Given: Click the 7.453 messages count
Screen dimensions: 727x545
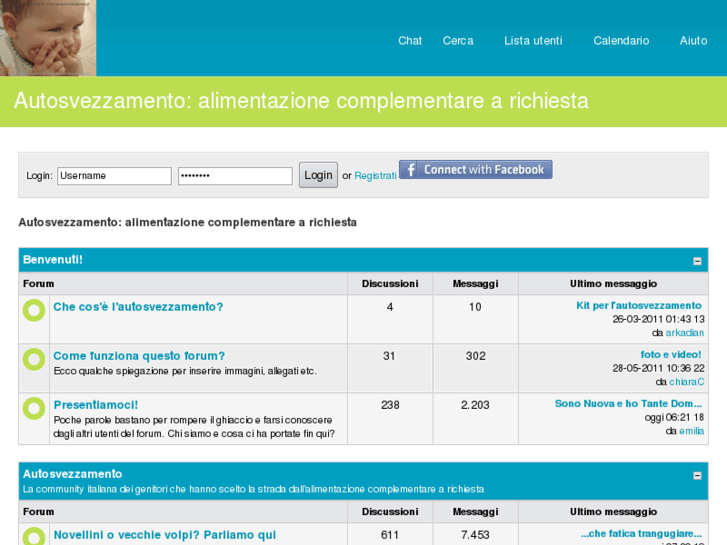Looking at the screenshot, I should pos(475,535).
